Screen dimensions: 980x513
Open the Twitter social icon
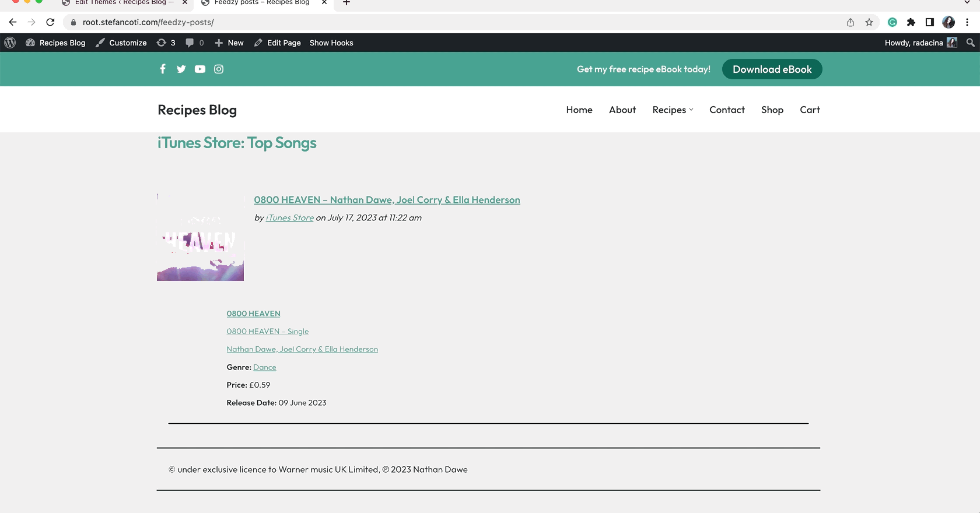tap(181, 69)
